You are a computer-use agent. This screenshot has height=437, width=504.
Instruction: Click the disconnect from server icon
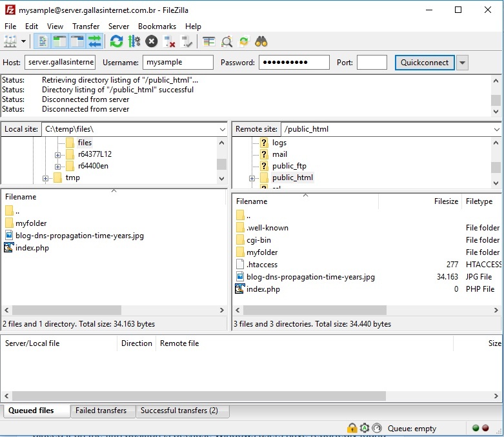pos(170,41)
